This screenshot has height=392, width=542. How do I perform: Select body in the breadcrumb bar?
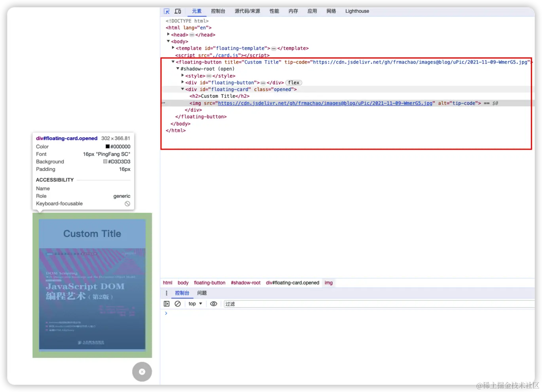click(x=183, y=283)
